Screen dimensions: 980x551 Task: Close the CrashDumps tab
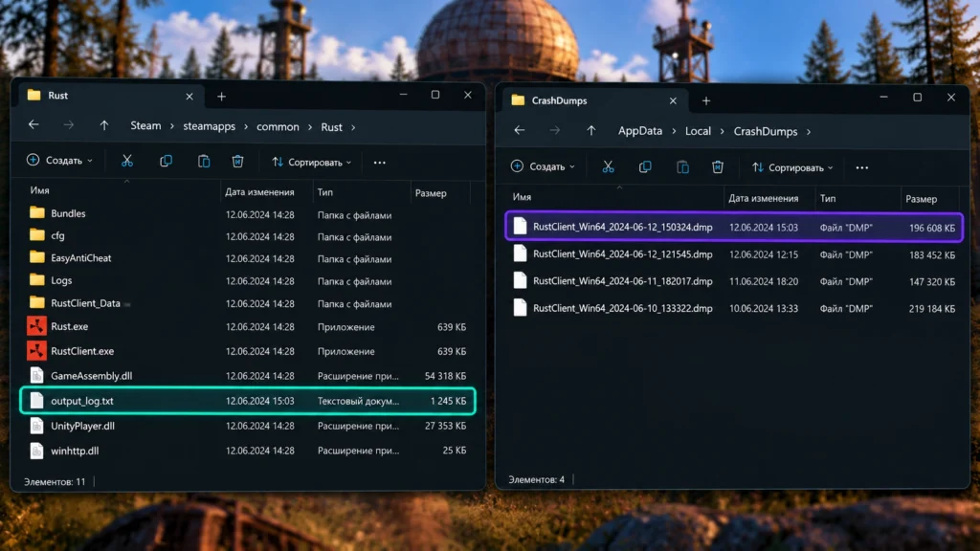coord(673,100)
